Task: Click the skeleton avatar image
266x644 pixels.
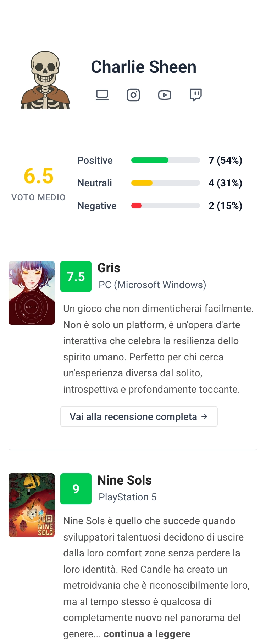Action: (x=45, y=80)
